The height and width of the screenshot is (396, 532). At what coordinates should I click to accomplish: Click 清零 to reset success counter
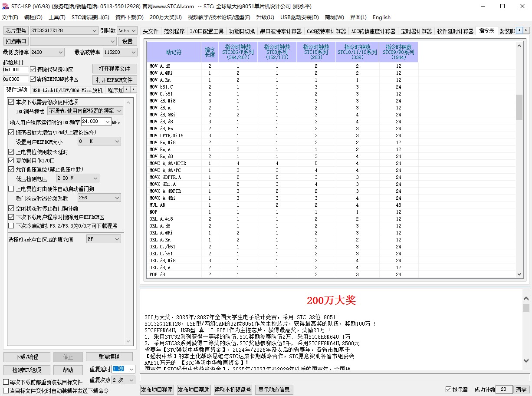(x=521, y=389)
